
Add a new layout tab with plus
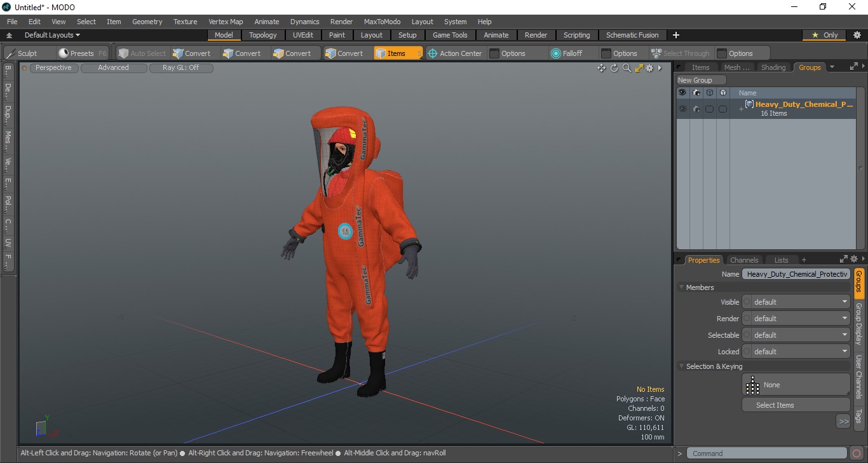(676, 35)
